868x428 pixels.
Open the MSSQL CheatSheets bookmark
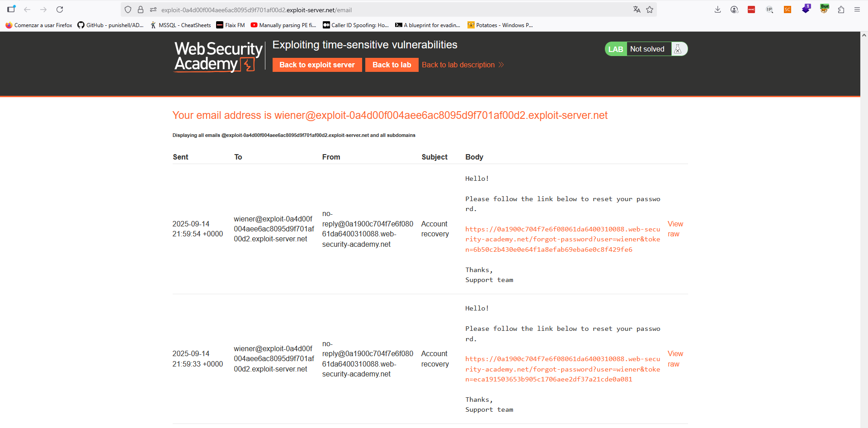180,25
